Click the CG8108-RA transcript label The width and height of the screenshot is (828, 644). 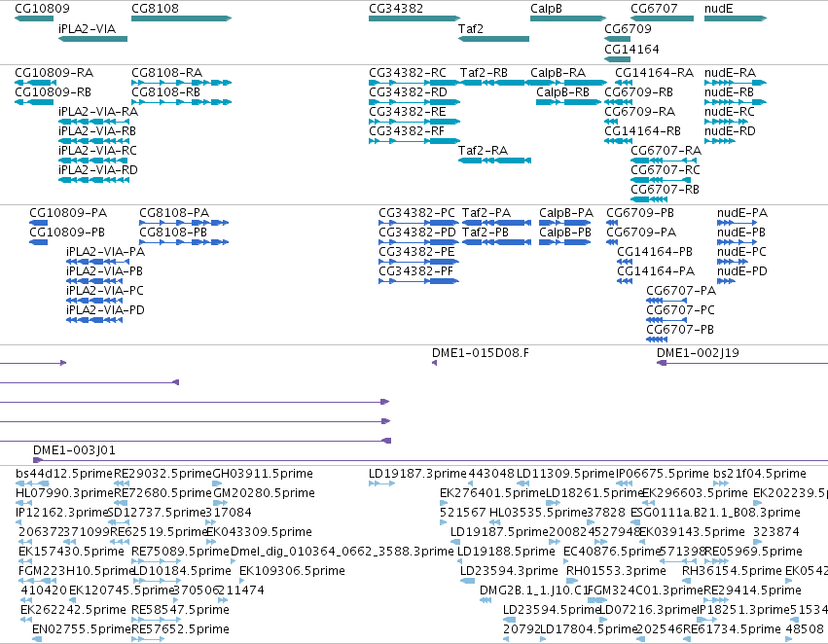167,73
